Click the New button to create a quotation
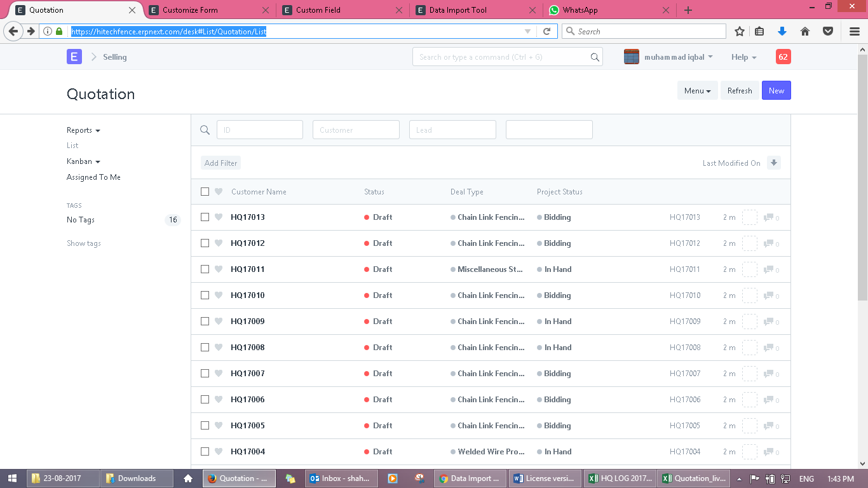 pos(776,90)
